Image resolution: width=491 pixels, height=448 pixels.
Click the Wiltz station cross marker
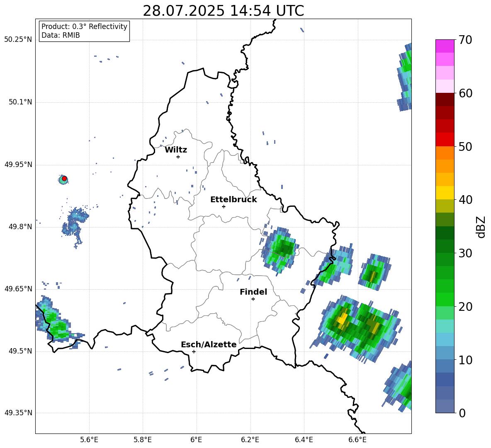pos(178,157)
